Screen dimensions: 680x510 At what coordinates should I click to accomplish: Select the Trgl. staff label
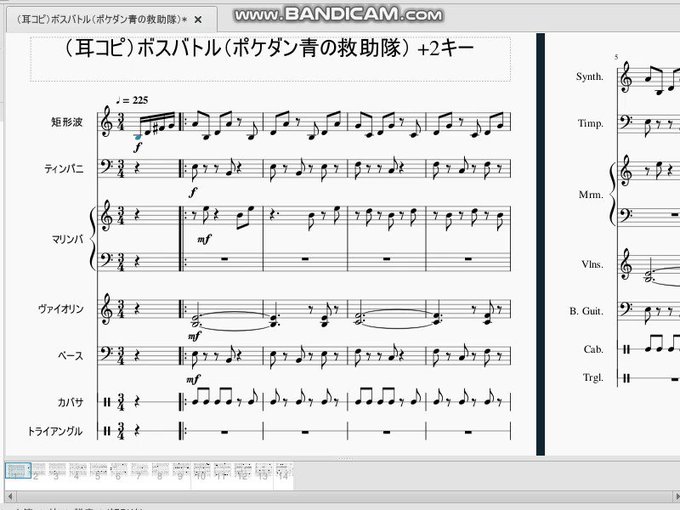tap(593, 378)
